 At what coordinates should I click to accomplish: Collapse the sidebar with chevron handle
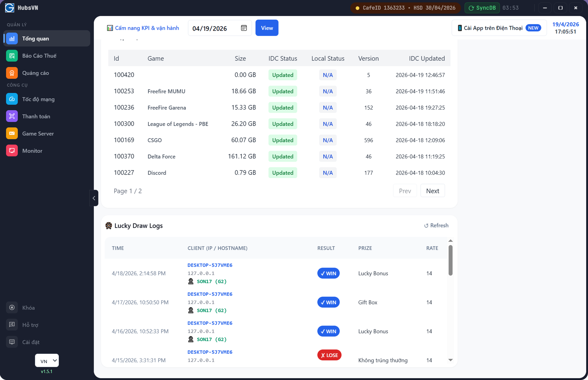click(x=94, y=198)
